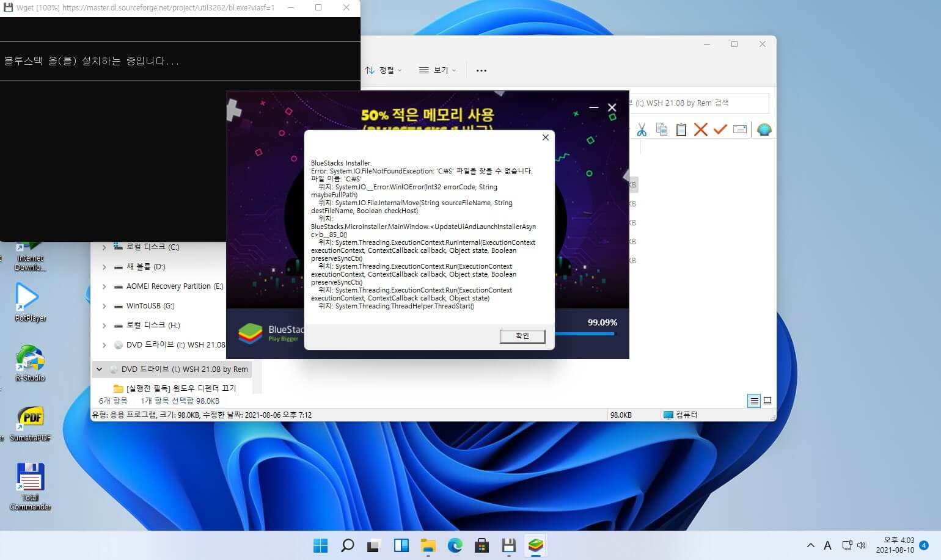Image resolution: width=941 pixels, height=560 pixels.
Task: Click the Paste clipboard icon in Explorer toolbar
Action: [x=681, y=129]
